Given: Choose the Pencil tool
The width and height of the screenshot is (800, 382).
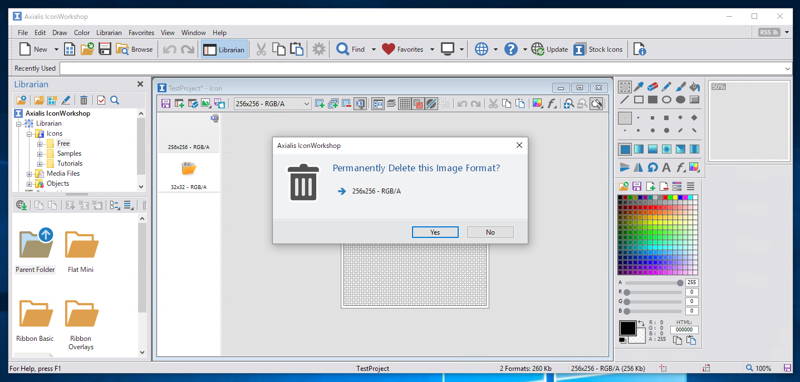Looking at the screenshot, I should (x=666, y=87).
